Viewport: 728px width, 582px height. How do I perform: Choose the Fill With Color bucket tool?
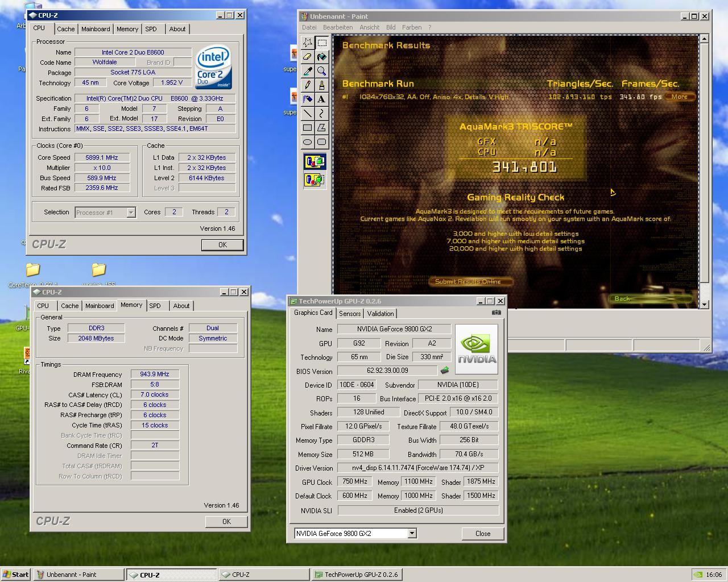click(x=322, y=57)
